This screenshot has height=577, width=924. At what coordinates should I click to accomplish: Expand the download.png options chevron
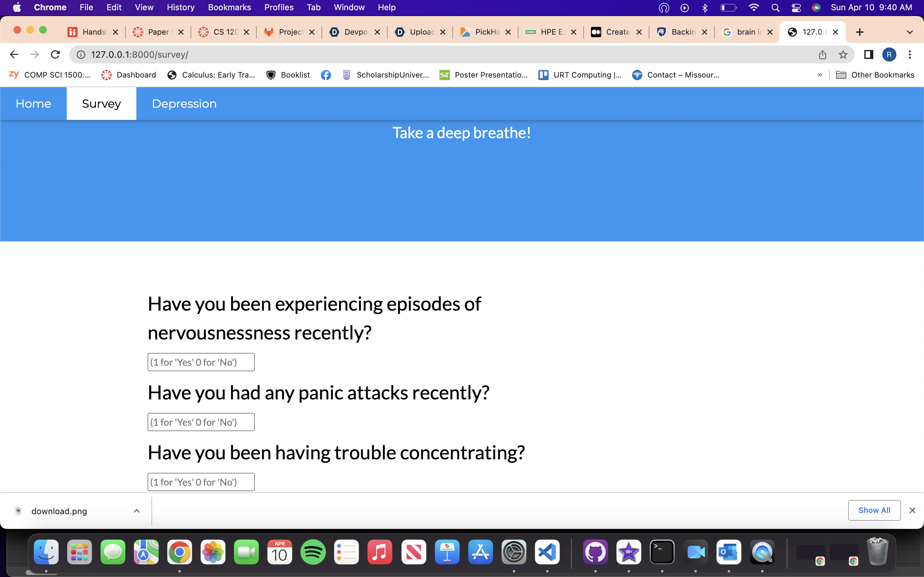point(136,511)
